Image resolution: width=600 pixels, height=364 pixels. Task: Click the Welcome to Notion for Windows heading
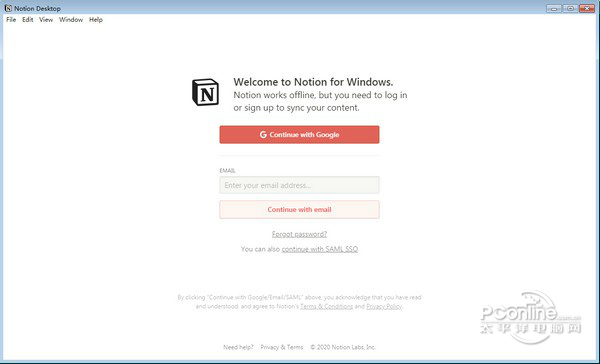click(x=313, y=82)
